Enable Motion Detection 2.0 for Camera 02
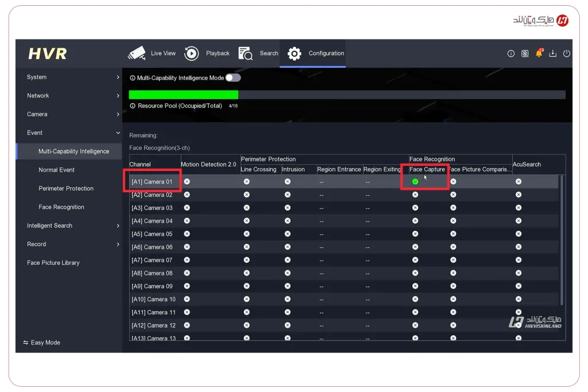Screen dimensions: 588x392 pos(187,195)
